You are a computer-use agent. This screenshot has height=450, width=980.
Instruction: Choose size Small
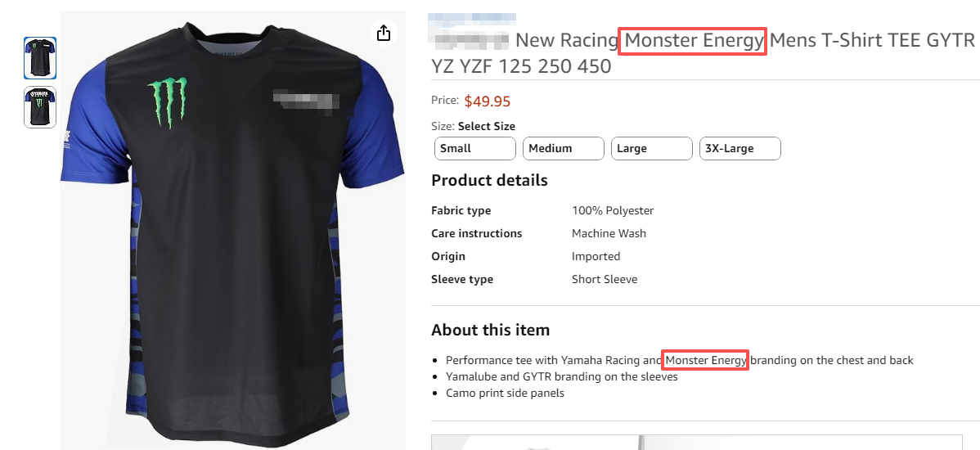coord(474,148)
